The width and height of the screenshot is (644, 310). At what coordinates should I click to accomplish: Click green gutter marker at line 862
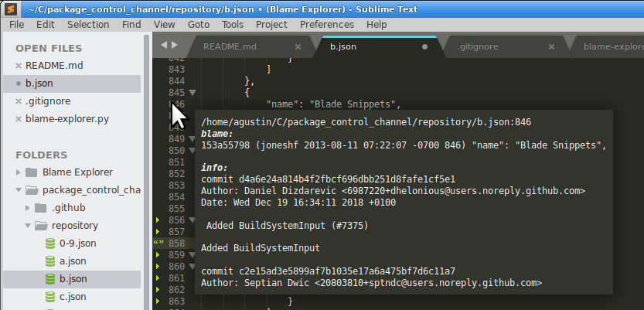coord(158,290)
